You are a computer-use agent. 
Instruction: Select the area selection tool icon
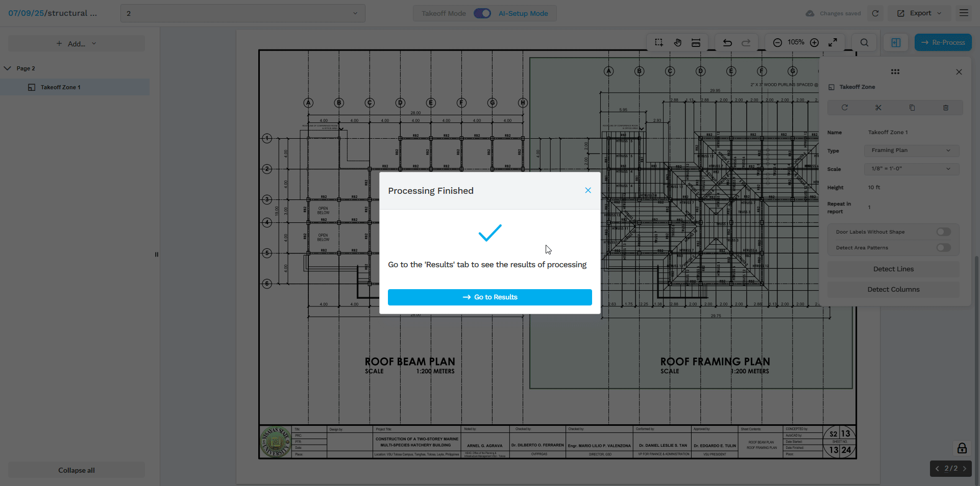pyautogui.click(x=659, y=43)
